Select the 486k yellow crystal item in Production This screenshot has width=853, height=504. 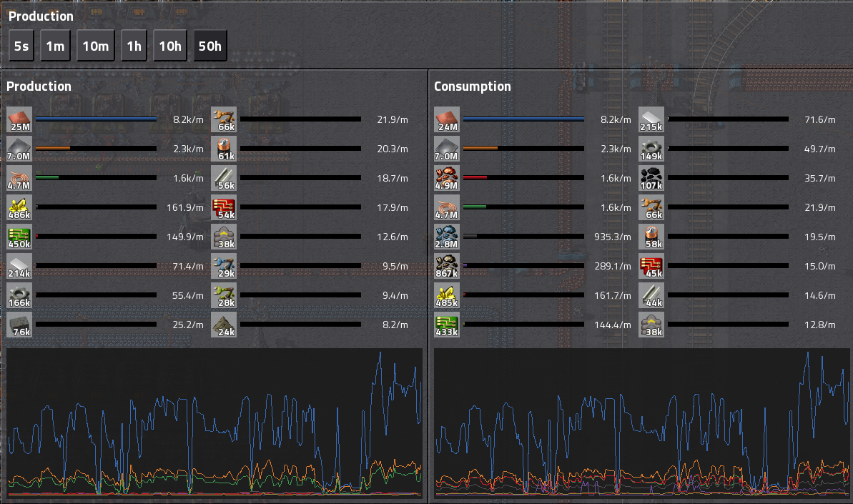(19, 208)
